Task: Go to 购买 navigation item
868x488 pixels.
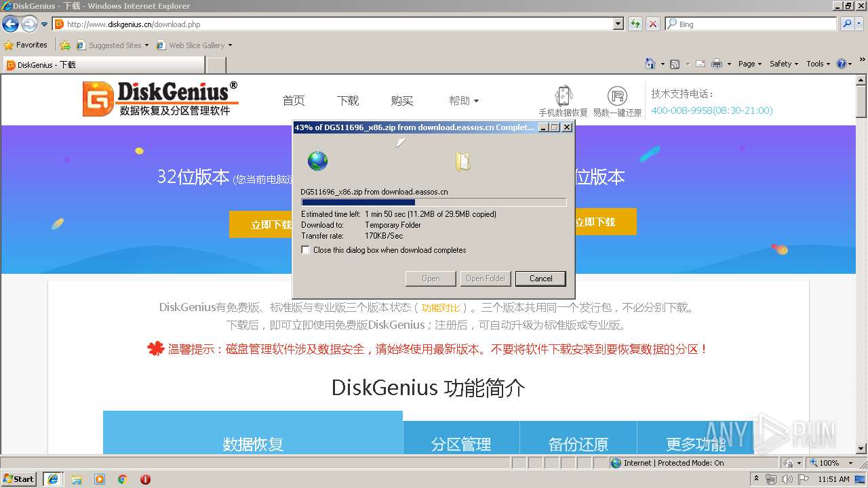Action: point(402,100)
